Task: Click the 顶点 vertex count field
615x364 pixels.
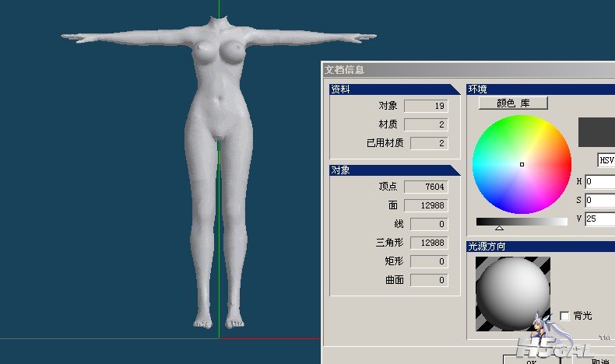Action: pyautogui.click(x=429, y=187)
